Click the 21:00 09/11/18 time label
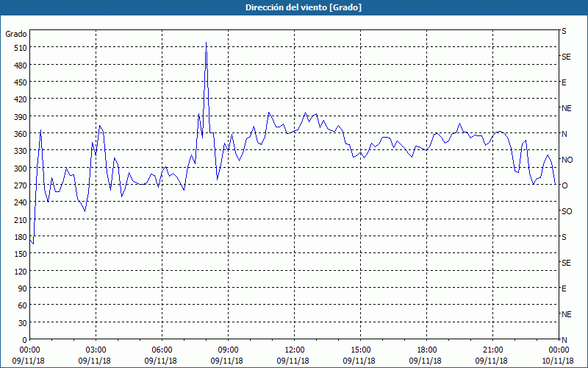Viewport: 588px width, 368px height. pos(492,355)
